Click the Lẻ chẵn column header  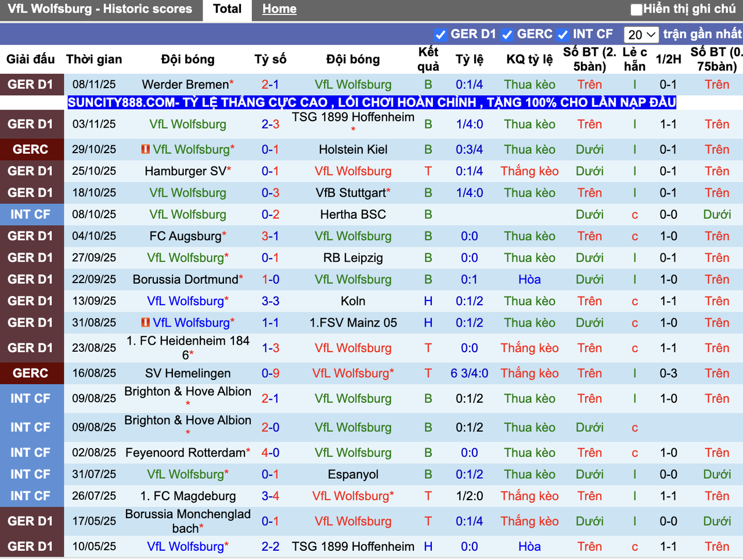tap(634, 59)
